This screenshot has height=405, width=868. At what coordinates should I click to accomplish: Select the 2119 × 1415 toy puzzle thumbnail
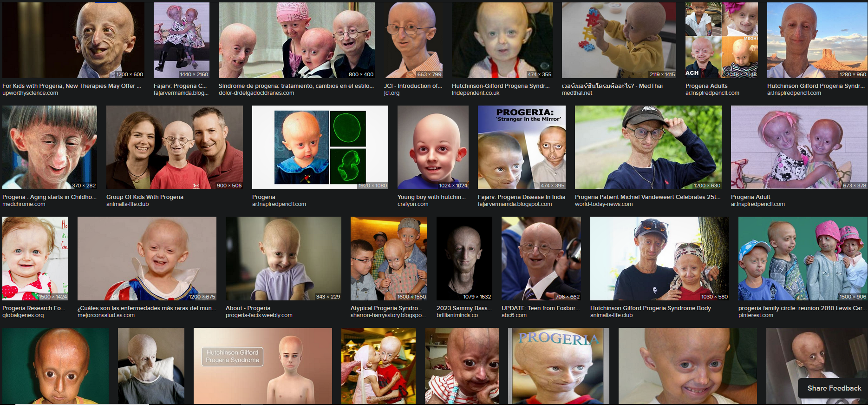click(619, 40)
